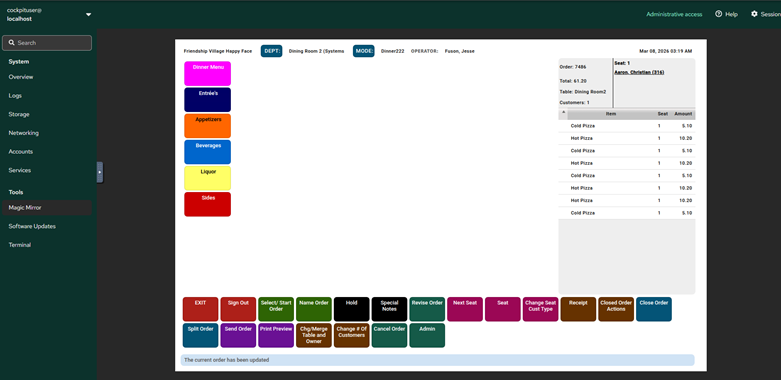Click the small panel collapse handle arrow

[100, 172]
